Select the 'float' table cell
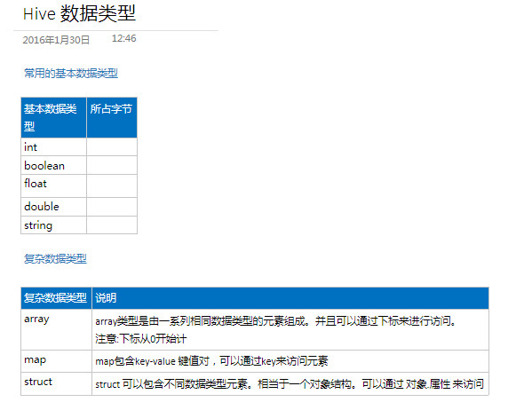The image size is (532, 410). point(53,185)
